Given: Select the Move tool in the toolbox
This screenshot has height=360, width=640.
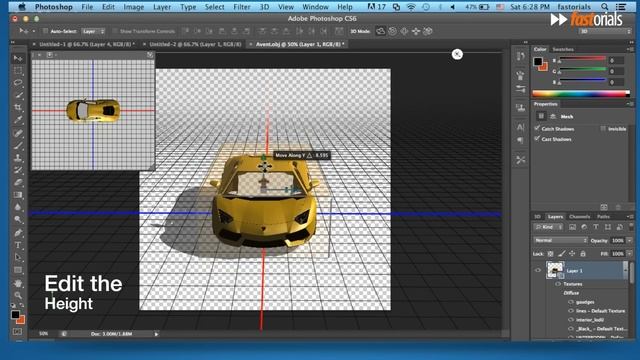Looking at the screenshot, I should point(18,58).
